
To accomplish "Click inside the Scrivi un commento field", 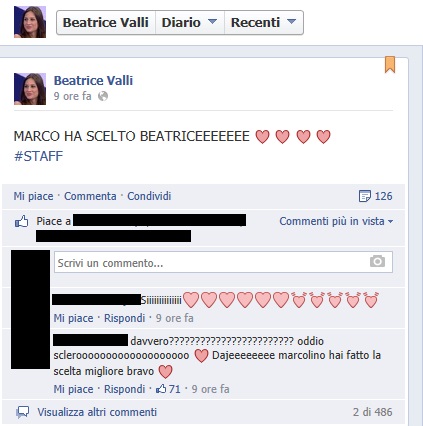I will [223, 262].
